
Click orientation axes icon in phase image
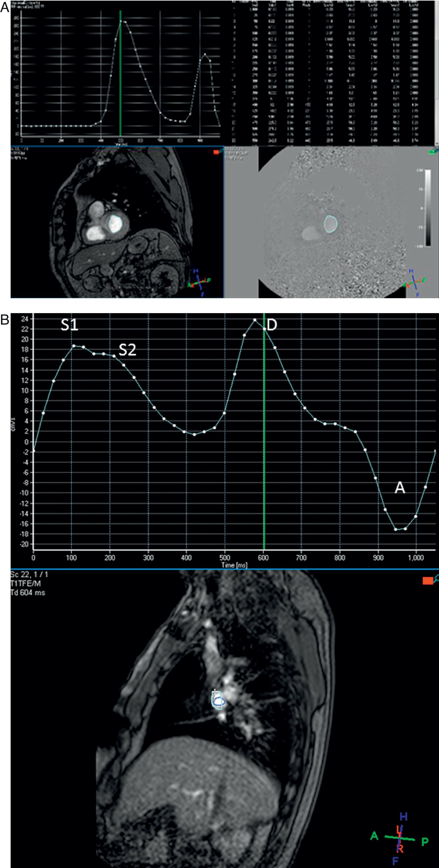click(x=414, y=282)
